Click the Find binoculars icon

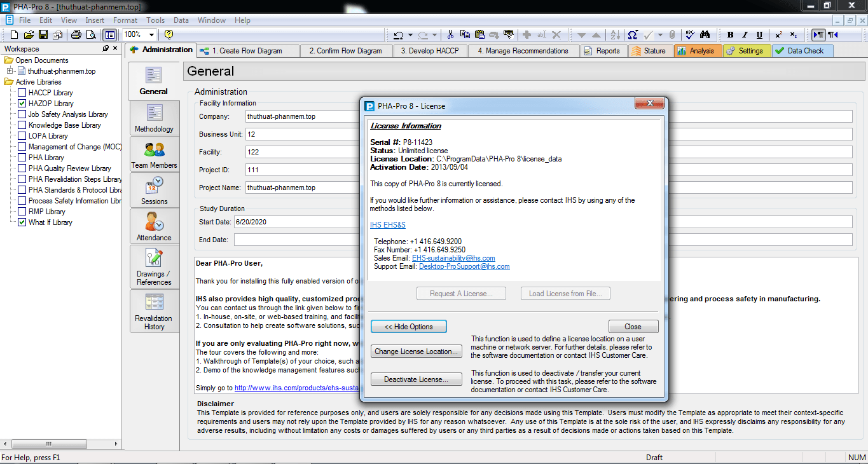705,35
